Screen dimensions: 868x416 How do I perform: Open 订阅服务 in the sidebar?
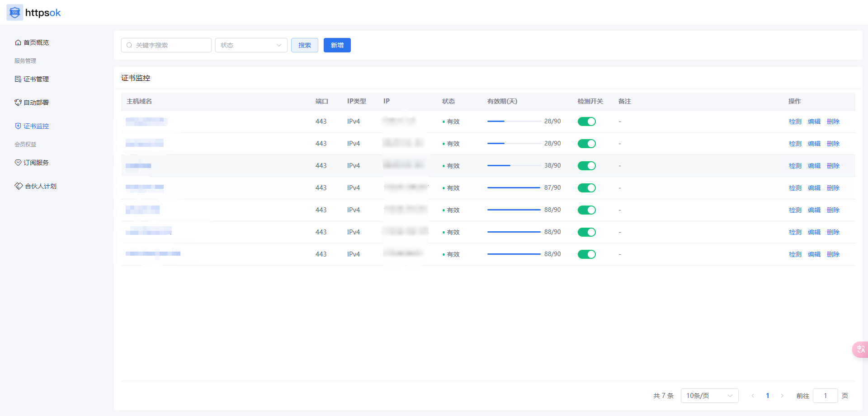(x=36, y=163)
